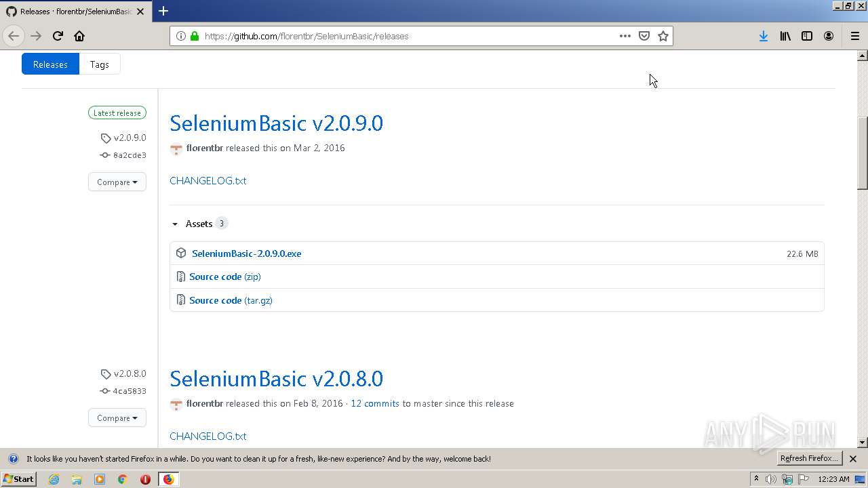Show site information for github.com

coord(180,36)
